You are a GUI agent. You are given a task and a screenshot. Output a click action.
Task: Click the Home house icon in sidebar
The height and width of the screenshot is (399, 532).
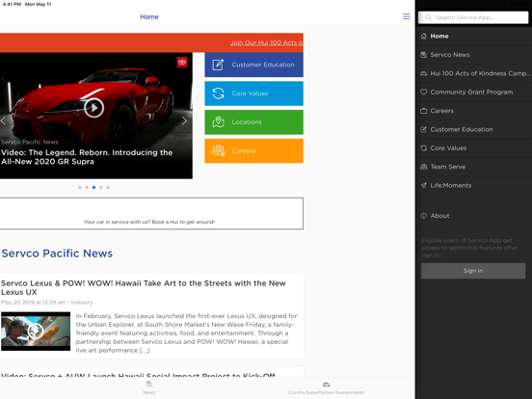423,36
